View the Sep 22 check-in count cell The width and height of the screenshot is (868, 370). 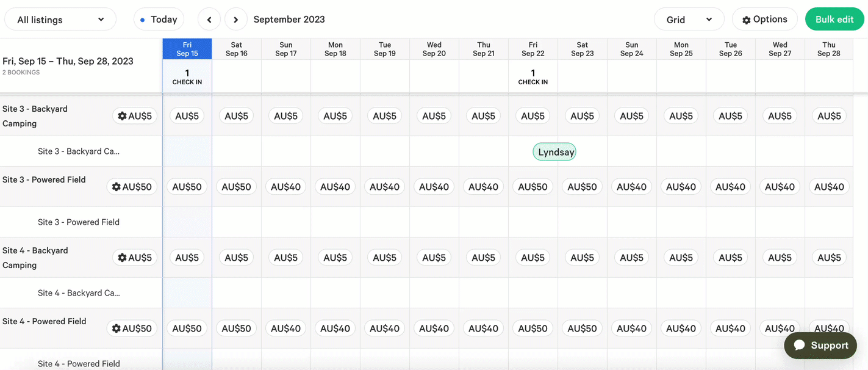pyautogui.click(x=533, y=76)
